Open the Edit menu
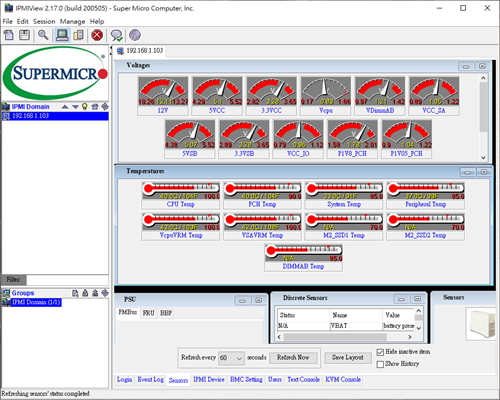 click(23, 21)
